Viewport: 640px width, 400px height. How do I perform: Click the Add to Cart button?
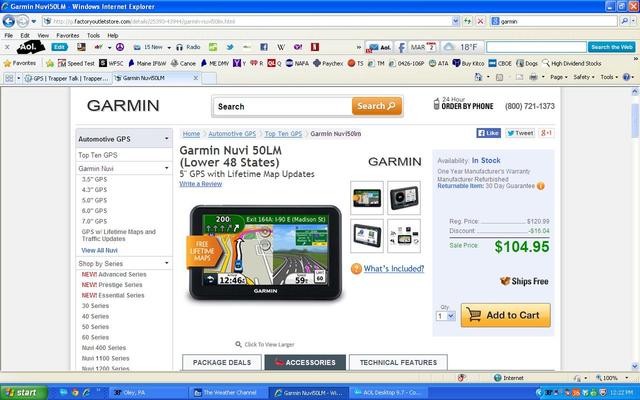[505, 315]
